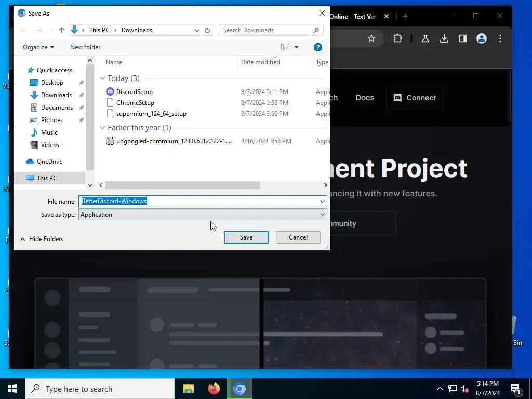Click Windows taskbar search box
This screenshot has width=532, height=399.
pos(100,389)
